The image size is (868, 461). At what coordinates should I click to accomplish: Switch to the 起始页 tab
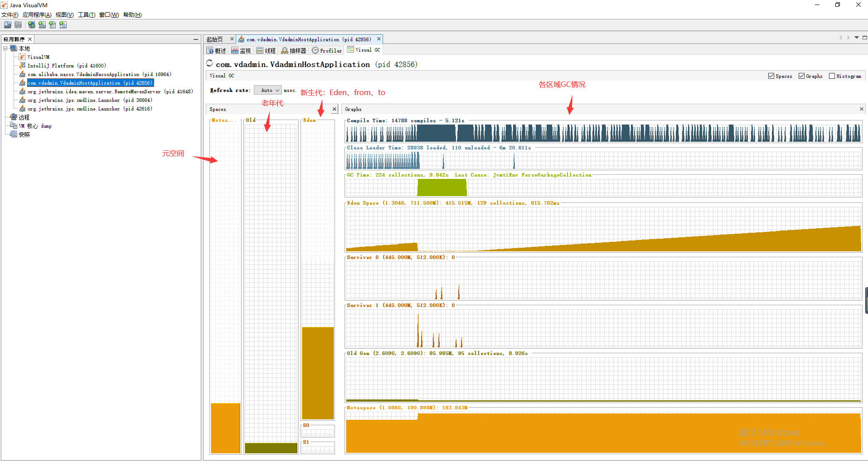point(215,39)
